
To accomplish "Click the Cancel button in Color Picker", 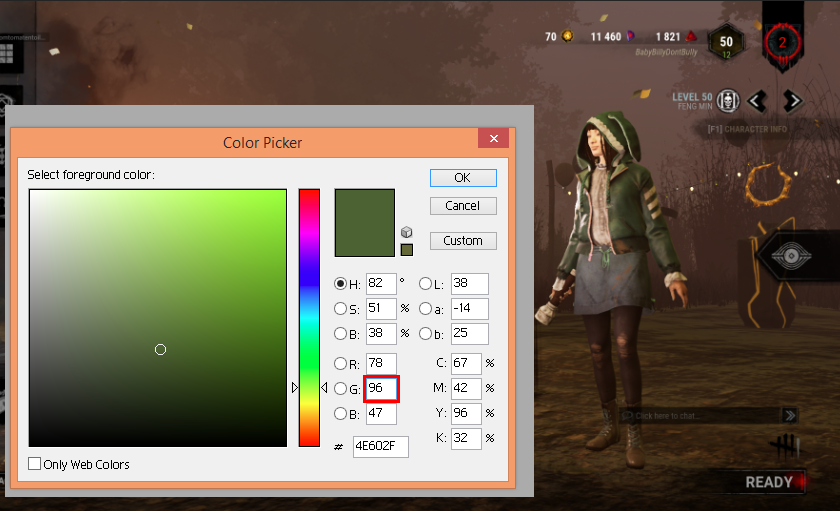I will pyautogui.click(x=463, y=206).
